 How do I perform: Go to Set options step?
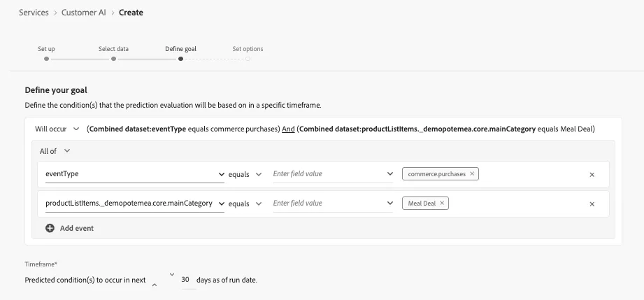coord(248,53)
